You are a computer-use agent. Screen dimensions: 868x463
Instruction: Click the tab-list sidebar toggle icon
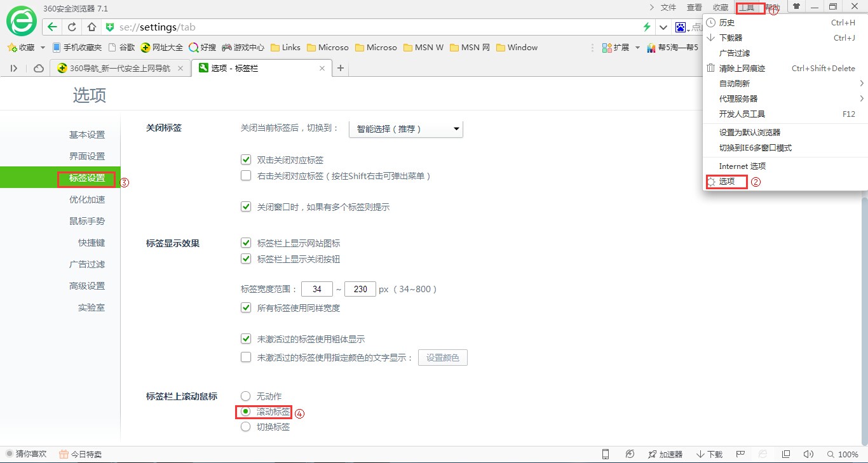(14, 68)
